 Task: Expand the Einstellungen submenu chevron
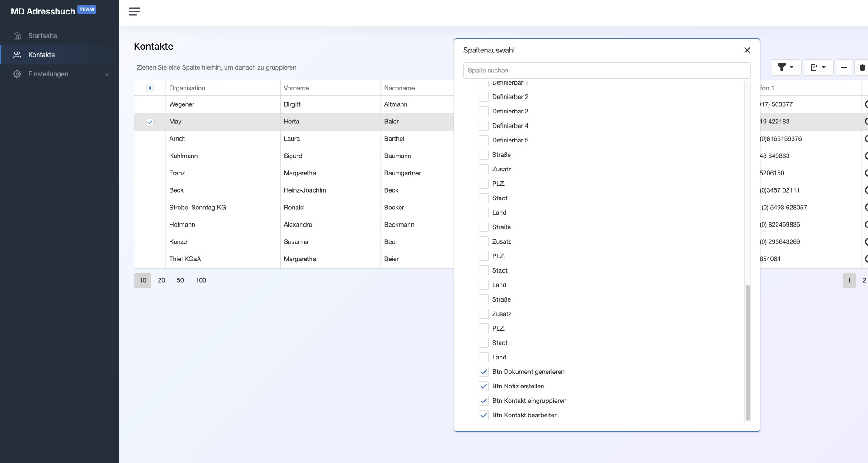click(x=107, y=75)
